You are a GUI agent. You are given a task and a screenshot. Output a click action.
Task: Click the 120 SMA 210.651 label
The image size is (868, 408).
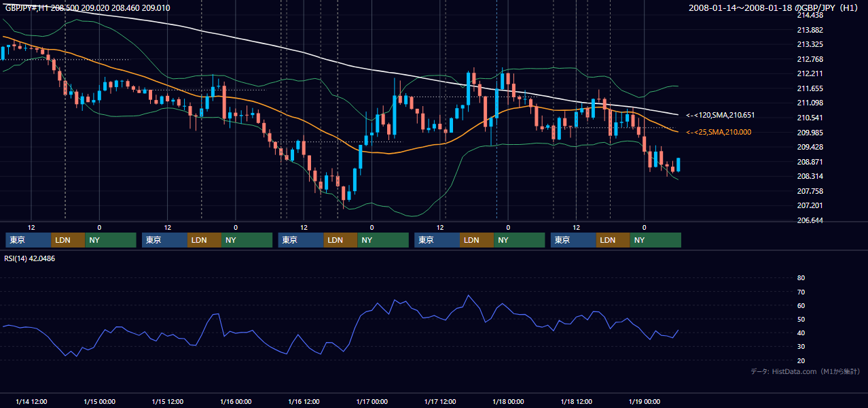point(720,115)
